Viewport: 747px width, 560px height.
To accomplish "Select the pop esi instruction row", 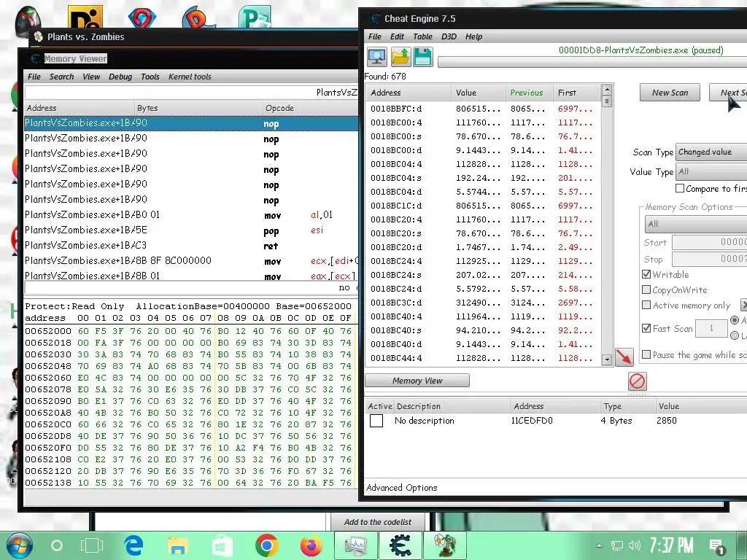I will pos(190,230).
